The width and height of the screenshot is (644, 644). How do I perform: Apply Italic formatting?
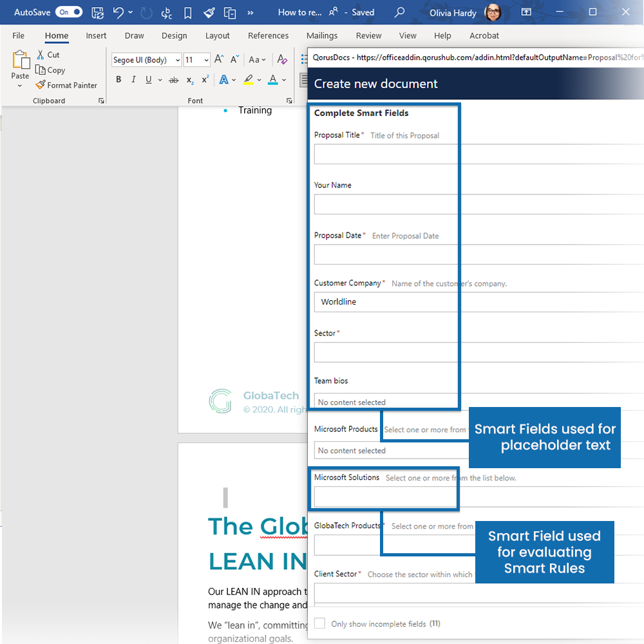tap(133, 80)
